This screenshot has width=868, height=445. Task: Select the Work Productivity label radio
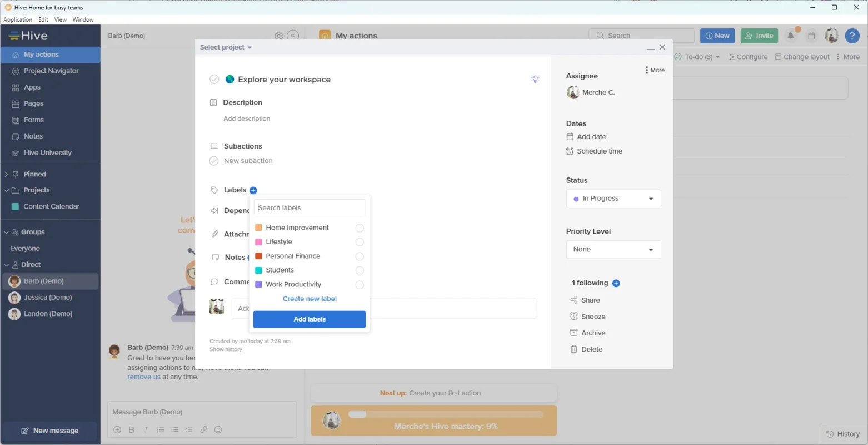pyautogui.click(x=360, y=285)
